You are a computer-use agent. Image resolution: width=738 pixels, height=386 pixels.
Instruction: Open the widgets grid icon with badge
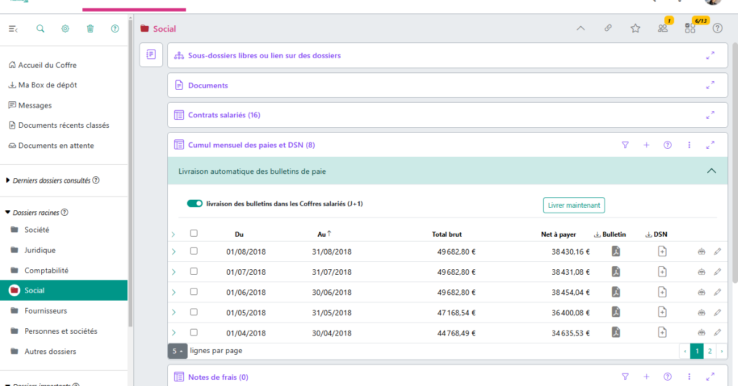[690, 28]
